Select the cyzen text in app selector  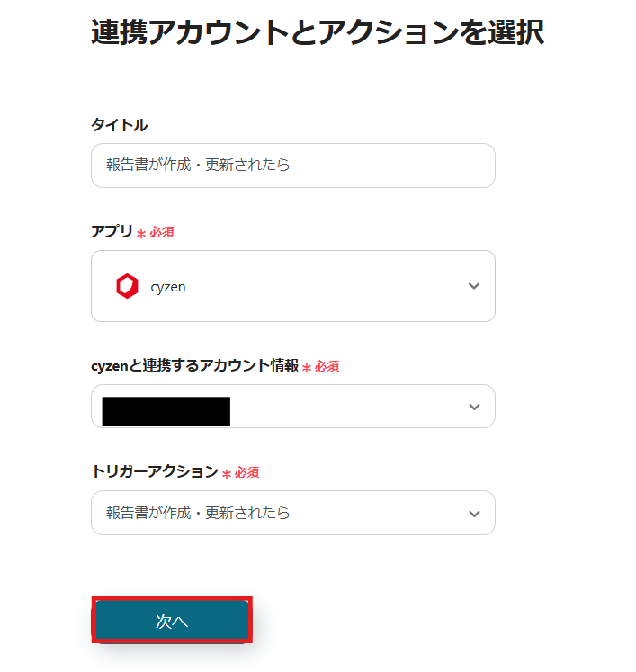pyautogui.click(x=168, y=287)
